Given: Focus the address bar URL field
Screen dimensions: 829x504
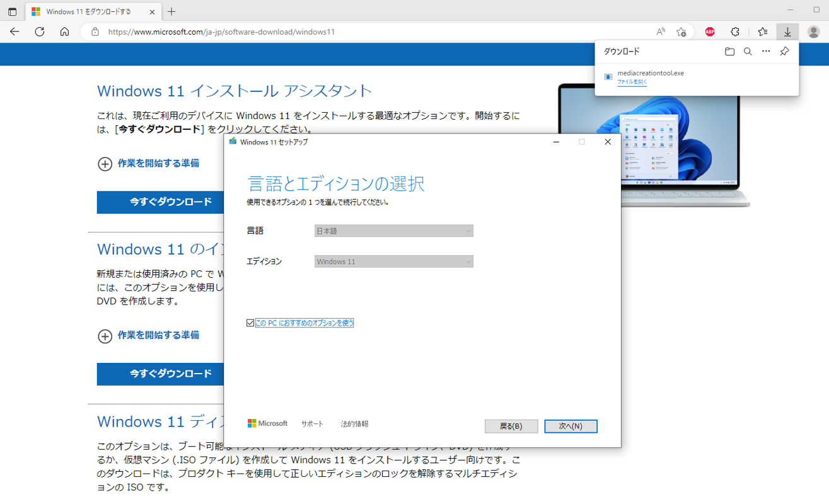Looking at the screenshot, I should 378,31.
